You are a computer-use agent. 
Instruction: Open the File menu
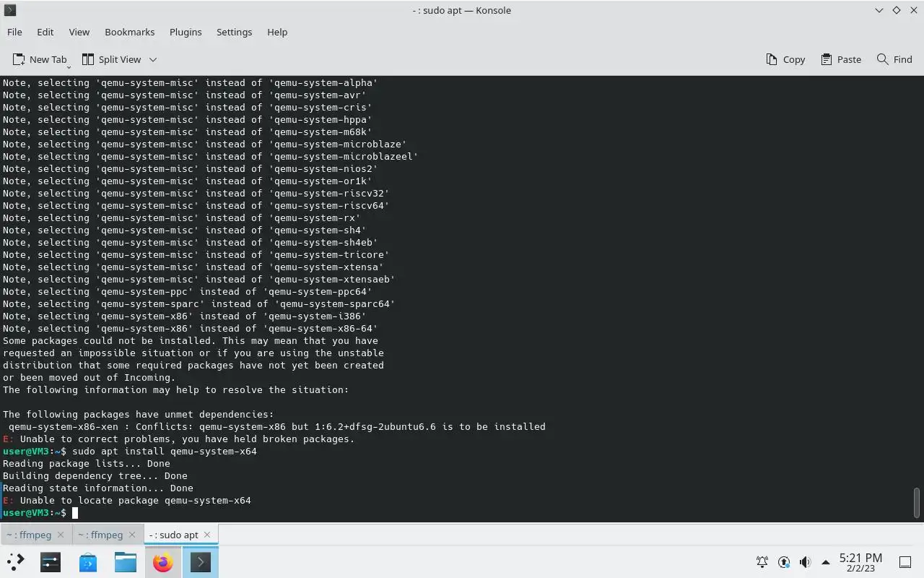coord(14,32)
